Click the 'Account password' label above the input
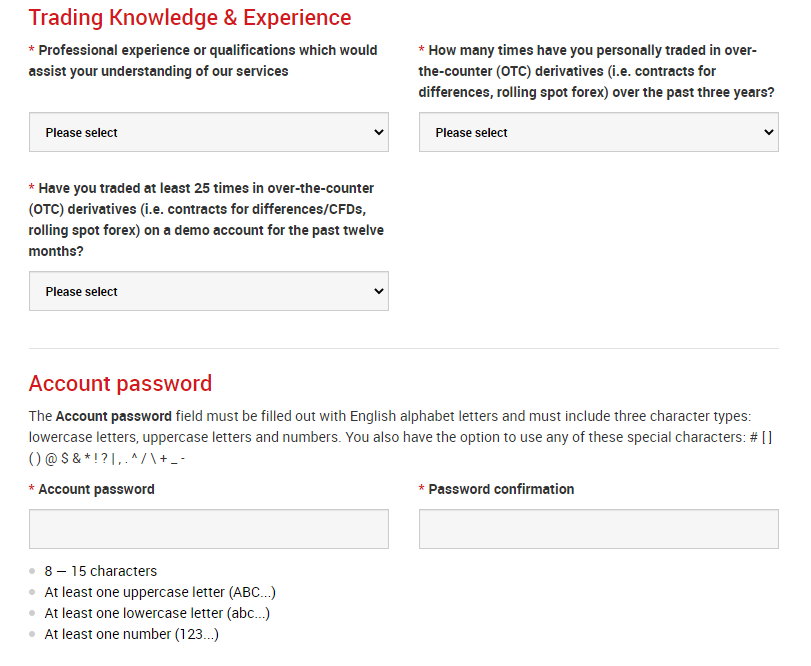This screenshot has height=666, width=811. (x=96, y=489)
